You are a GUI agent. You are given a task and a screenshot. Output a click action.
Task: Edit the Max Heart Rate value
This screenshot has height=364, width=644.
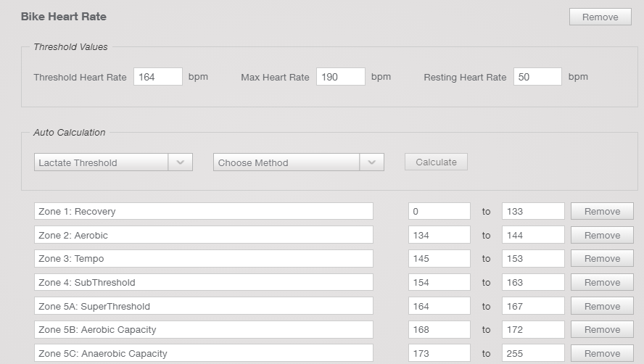coord(340,77)
